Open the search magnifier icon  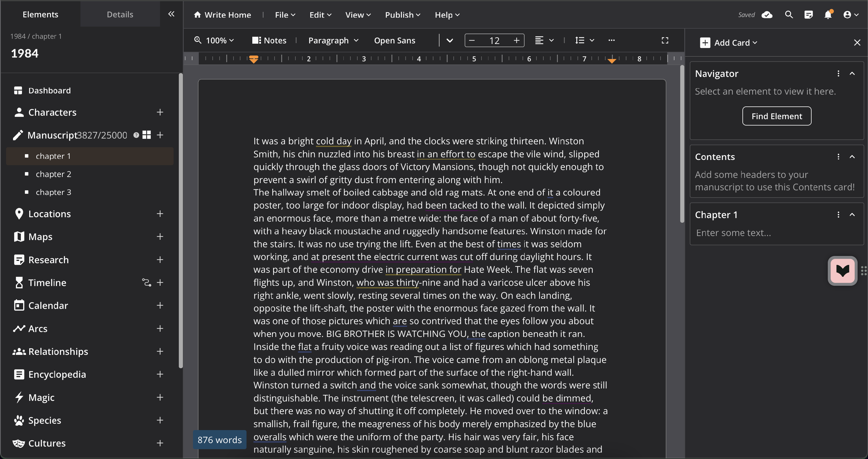[789, 15]
